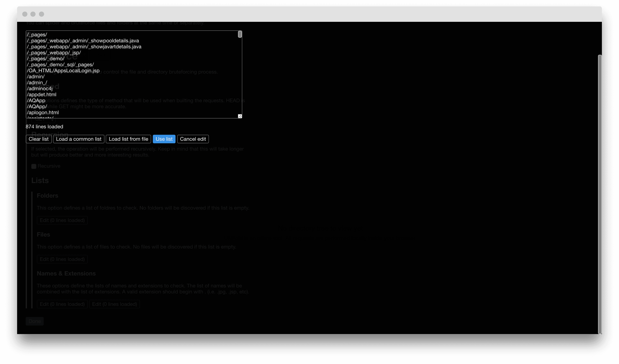Select the /OA_HTML/AppsLocalLogin.jsp line
The width and height of the screenshot is (619, 364).
tap(63, 70)
